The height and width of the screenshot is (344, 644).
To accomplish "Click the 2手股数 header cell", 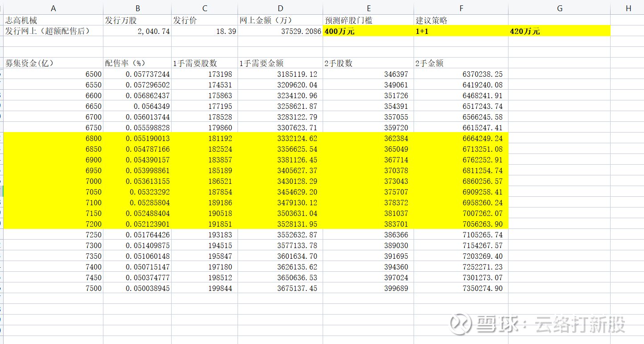I will point(369,63).
